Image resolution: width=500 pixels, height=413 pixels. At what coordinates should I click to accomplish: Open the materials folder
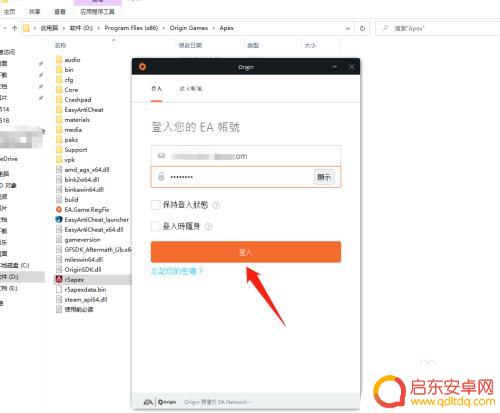click(x=73, y=120)
